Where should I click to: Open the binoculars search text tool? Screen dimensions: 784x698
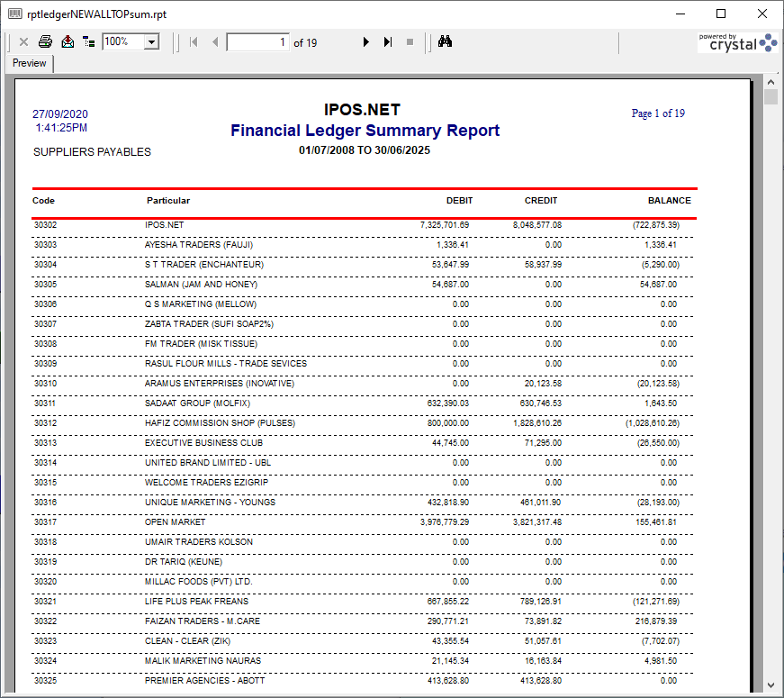point(445,41)
